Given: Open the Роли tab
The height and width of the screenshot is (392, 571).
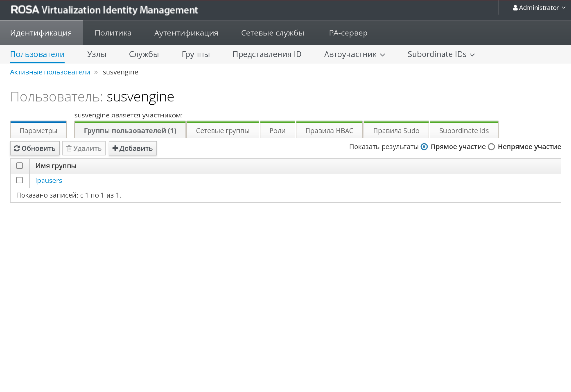Looking at the screenshot, I should click(277, 131).
